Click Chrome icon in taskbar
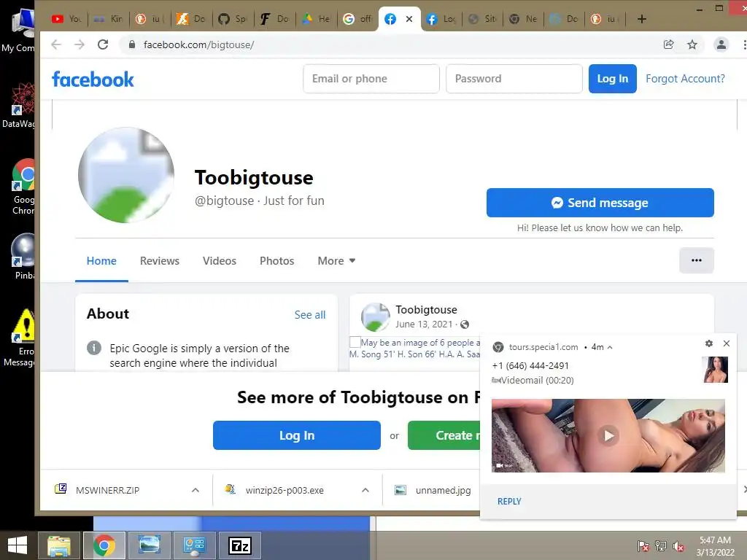Image resolution: width=747 pixels, height=560 pixels. tap(104, 545)
